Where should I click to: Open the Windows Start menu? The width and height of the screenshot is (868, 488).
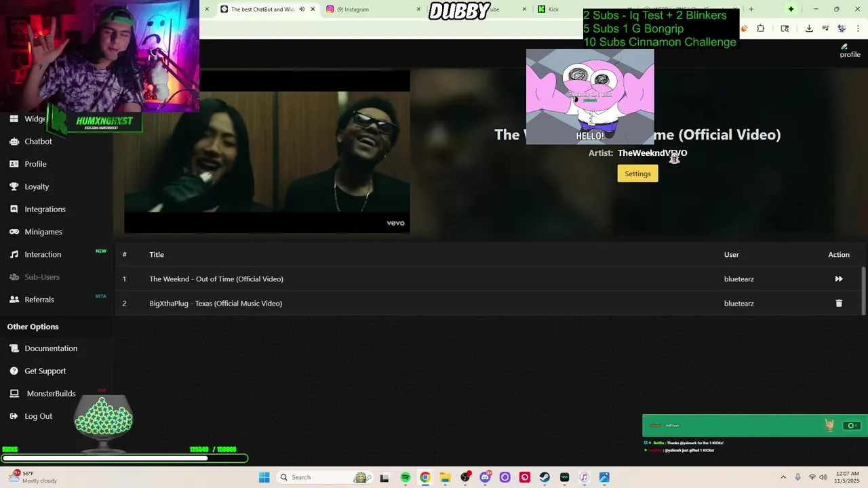pos(264,477)
